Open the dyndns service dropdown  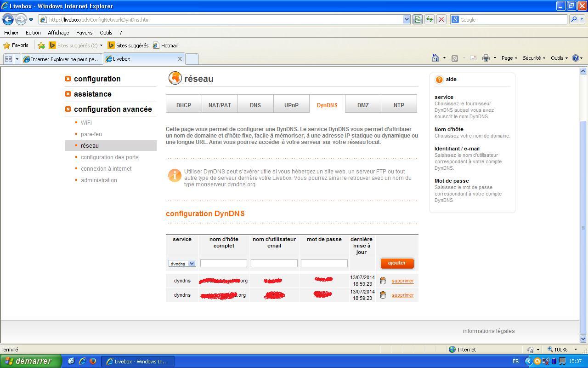pos(182,264)
